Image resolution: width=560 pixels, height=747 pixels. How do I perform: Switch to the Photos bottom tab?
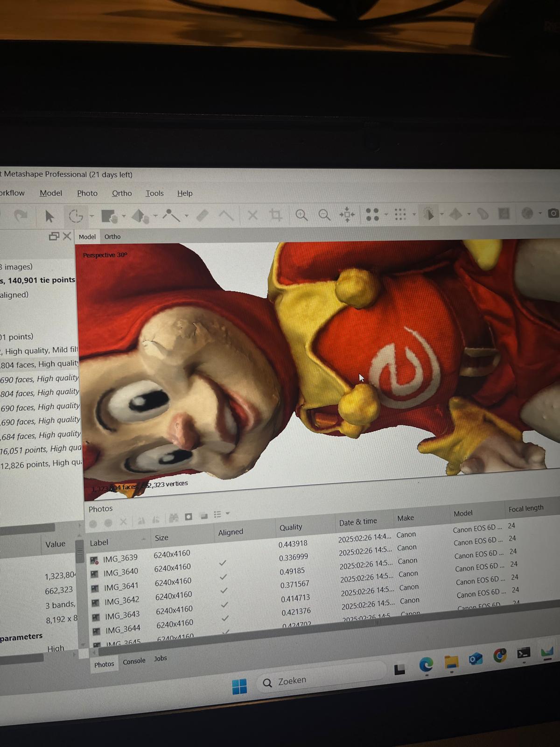pyautogui.click(x=104, y=664)
